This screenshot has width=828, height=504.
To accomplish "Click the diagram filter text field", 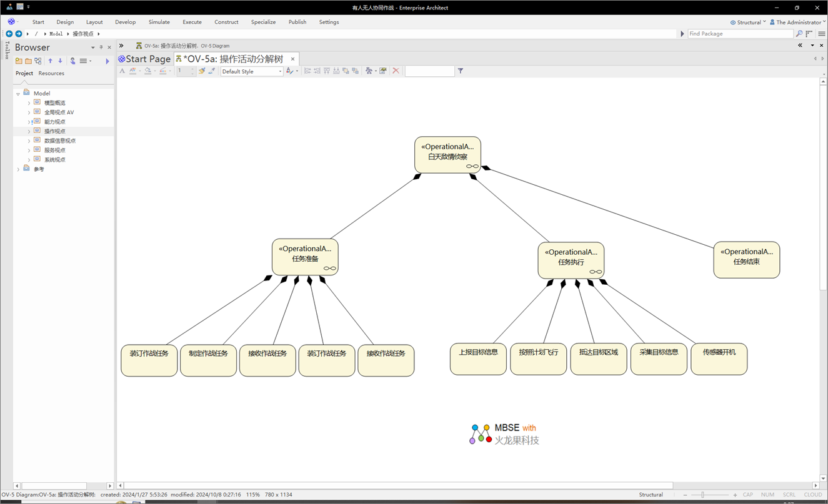I will pyautogui.click(x=430, y=71).
